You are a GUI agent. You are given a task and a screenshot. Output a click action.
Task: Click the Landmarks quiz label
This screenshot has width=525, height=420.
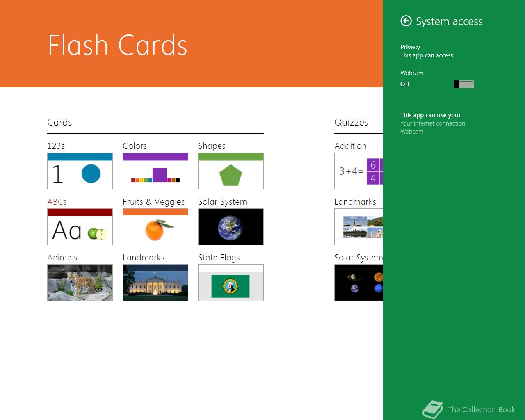[355, 202]
